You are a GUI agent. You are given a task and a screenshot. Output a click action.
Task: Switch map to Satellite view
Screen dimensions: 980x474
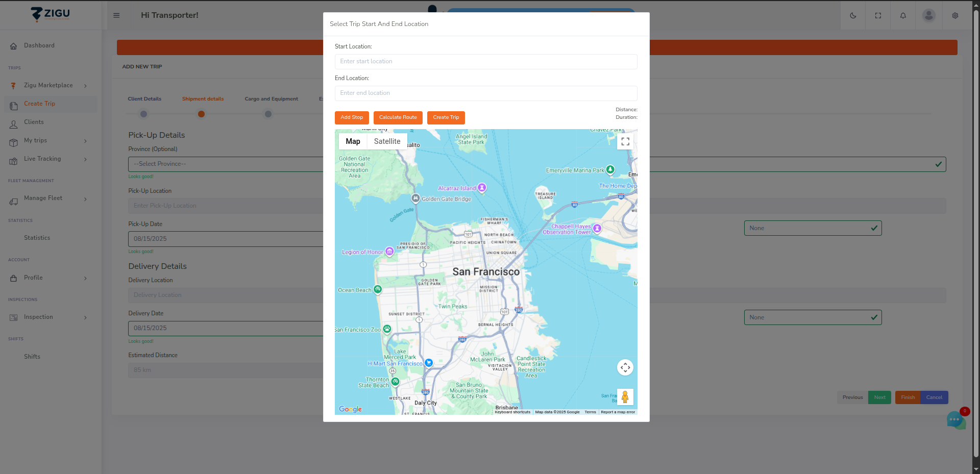click(x=387, y=141)
